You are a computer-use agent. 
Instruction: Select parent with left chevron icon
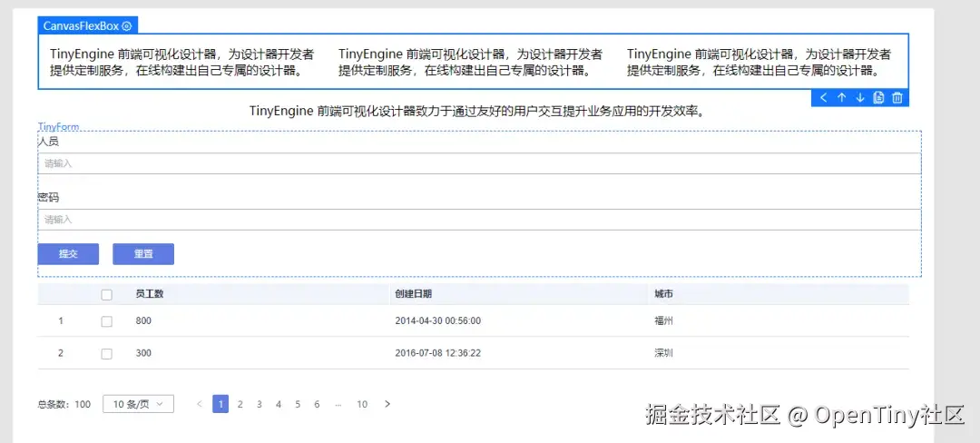pos(823,97)
